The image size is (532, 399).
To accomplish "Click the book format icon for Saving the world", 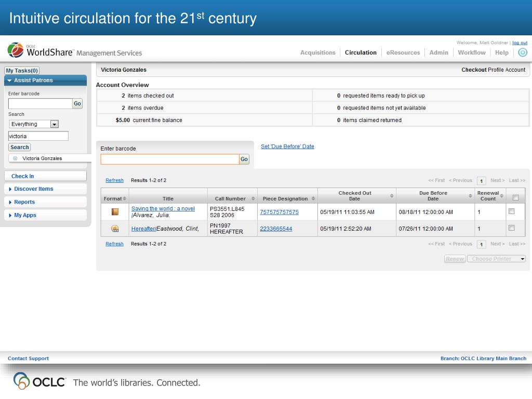I will tap(115, 212).
